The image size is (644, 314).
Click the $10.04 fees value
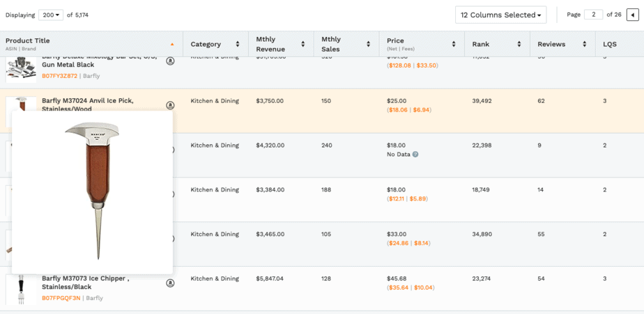(424, 288)
